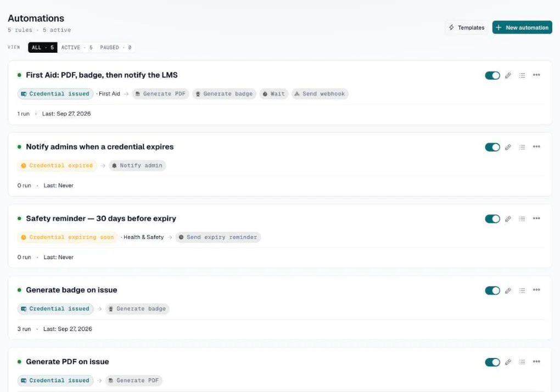Open the Templates button

[467, 27]
